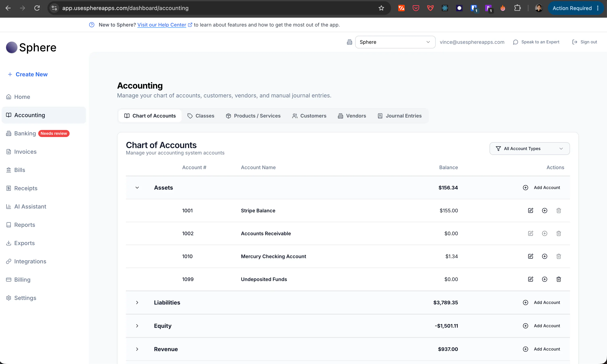
Task: Reload the page in the browser
Action: (37, 8)
